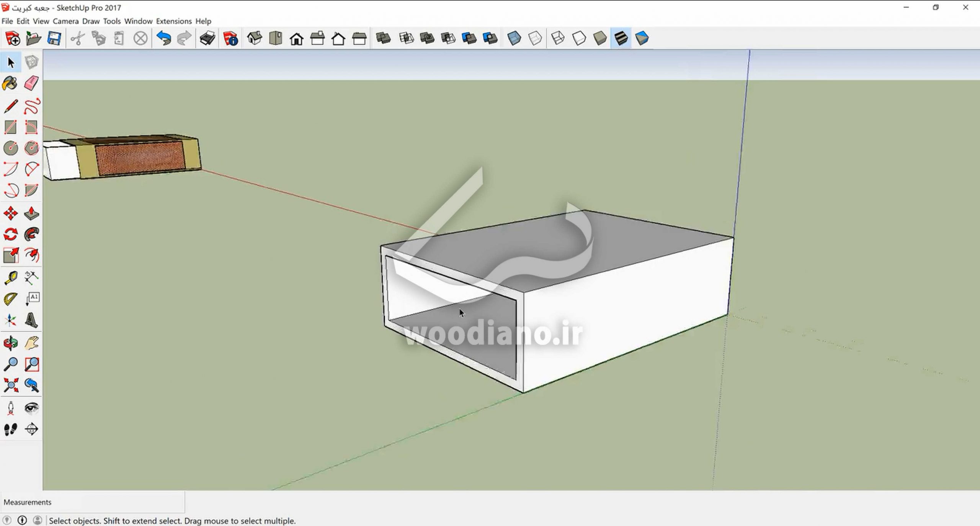Switch to Hidden Line style
Image resolution: width=980 pixels, height=526 pixels.
(579, 38)
